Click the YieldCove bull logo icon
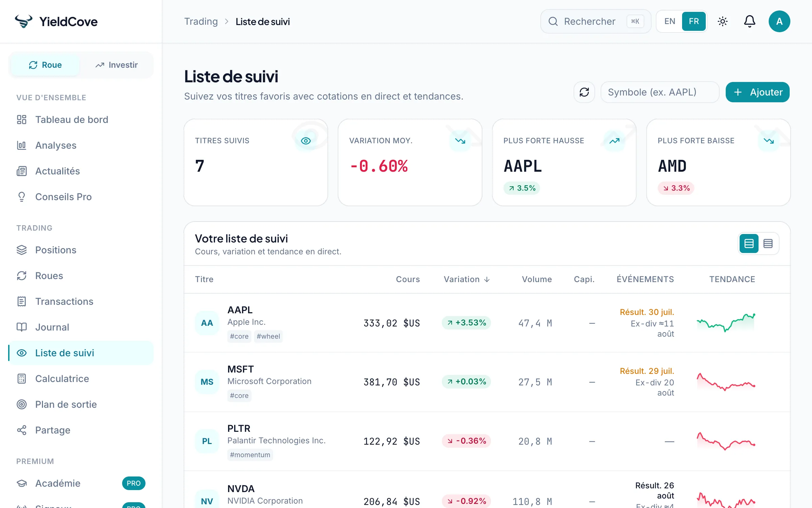This screenshot has width=812, height=508. pyautogui.click(x=24, y=21)
